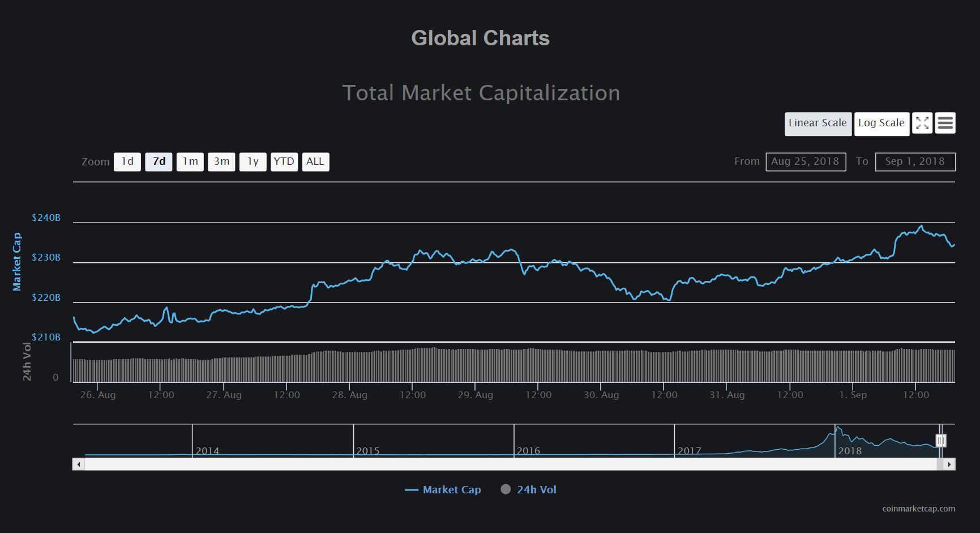
Task: Zoom chart to 1y
Action: [253, 162]
